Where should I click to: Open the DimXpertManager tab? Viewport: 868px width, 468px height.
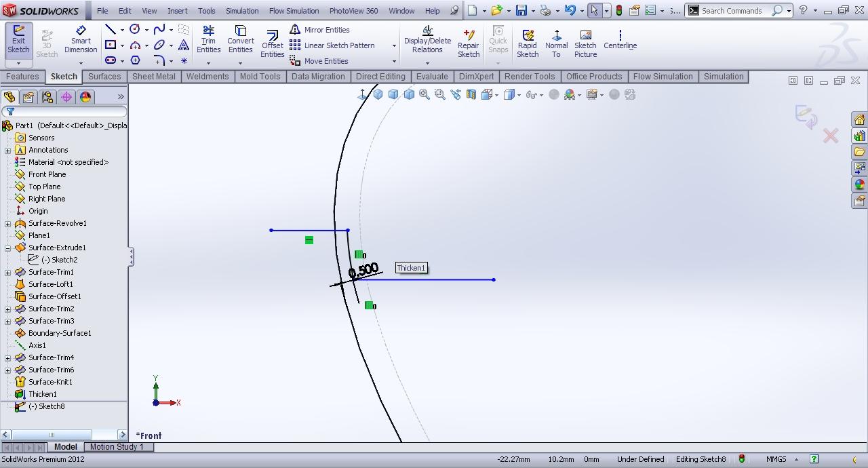pos(66,97)
